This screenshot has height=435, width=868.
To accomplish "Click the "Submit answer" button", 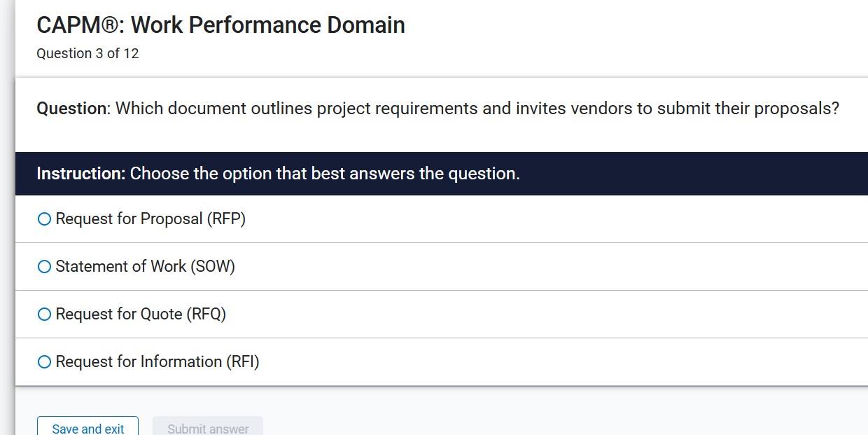I will (207, 427).
